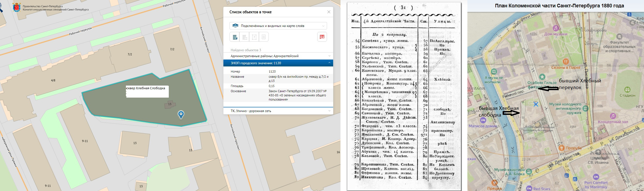Click the St. Petersburg government coat of arms logo
Screen dimensions: 644x191
(16, 8)
